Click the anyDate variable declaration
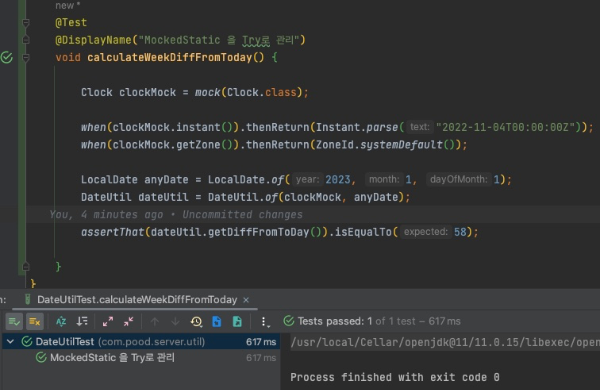Viewport: 600px width, 390px height. point(166,179)
